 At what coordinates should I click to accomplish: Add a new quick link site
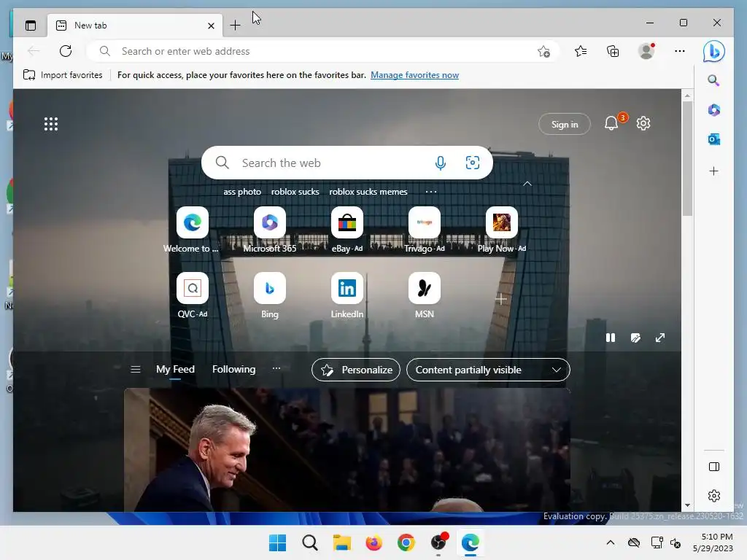point(500,299)
